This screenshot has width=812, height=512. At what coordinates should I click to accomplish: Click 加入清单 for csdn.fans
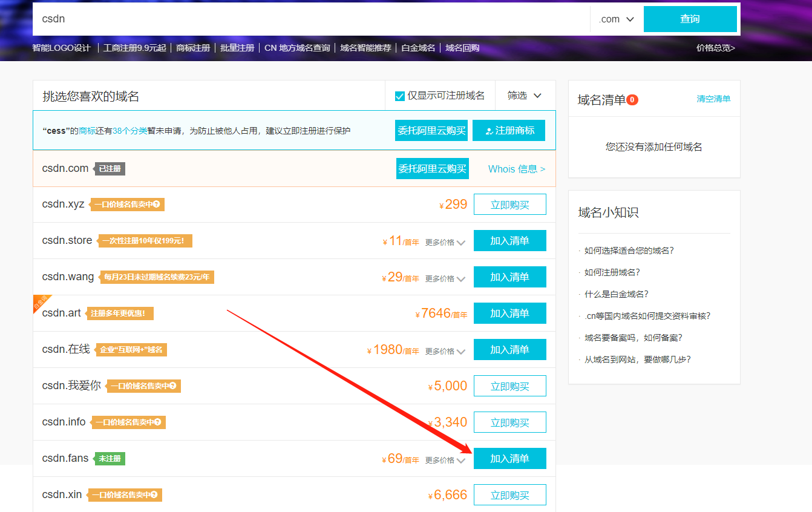click(509, 458)
